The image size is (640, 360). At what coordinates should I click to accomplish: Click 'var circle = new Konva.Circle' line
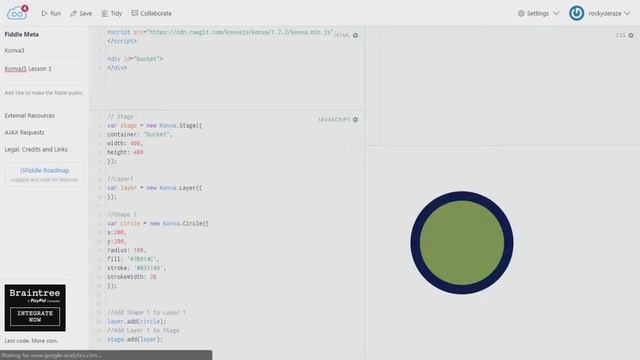click(158, 224)
